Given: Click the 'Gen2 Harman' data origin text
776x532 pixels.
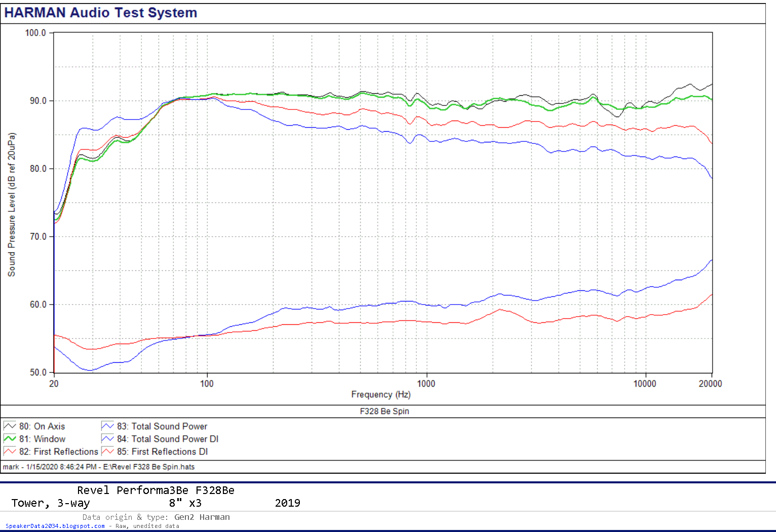Looking at the screenshot, I should [202, 517].
